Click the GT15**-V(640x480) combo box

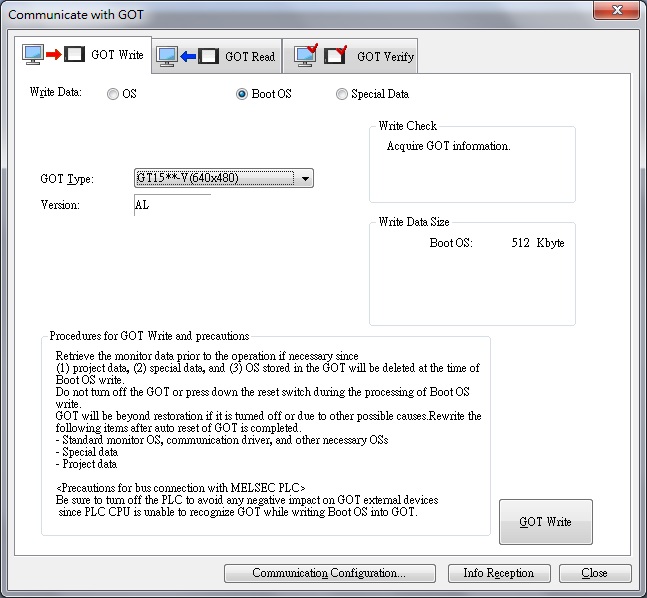(x=214, y=179)
